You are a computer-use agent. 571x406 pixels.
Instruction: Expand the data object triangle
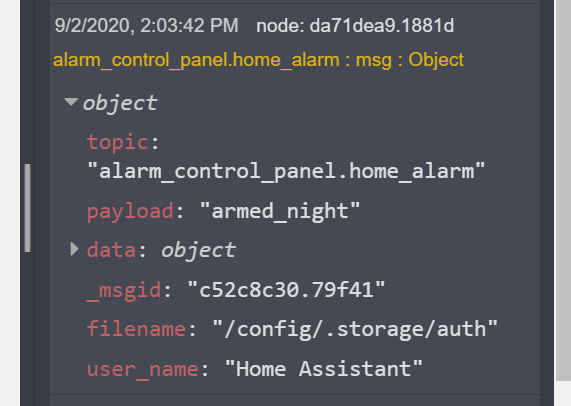[x=74, y=249]
